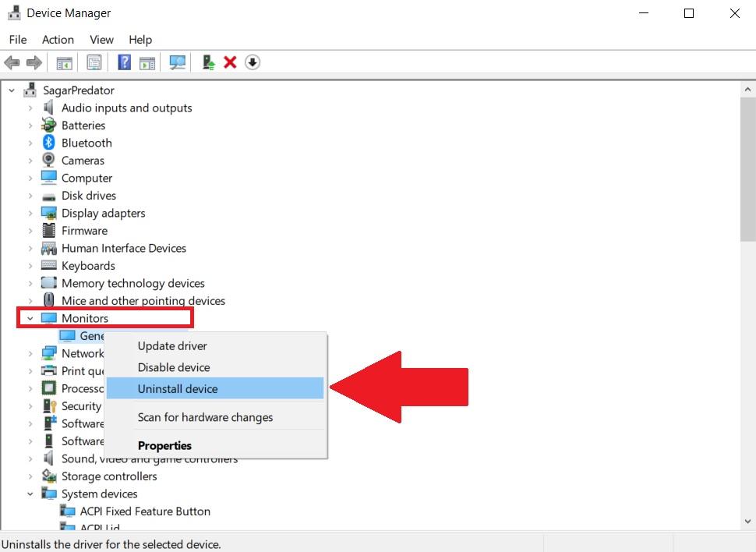Select the Computer tree item
Screen dimensions: 756x552
click(87, 178)
